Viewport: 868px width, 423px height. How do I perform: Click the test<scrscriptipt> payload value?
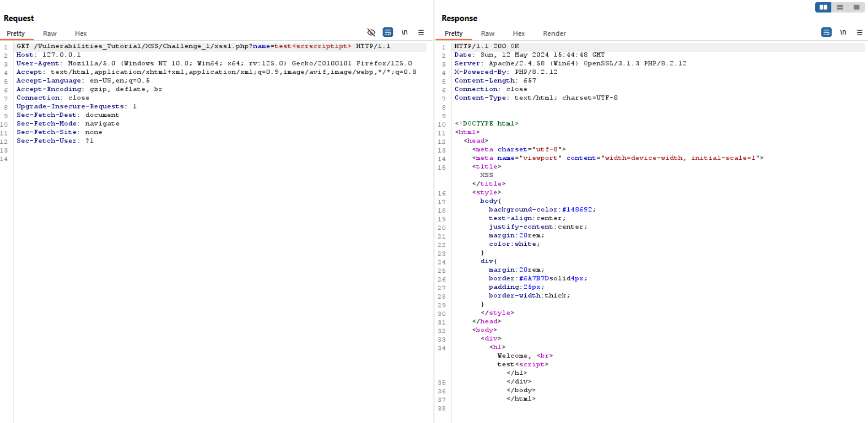[313, 46]
